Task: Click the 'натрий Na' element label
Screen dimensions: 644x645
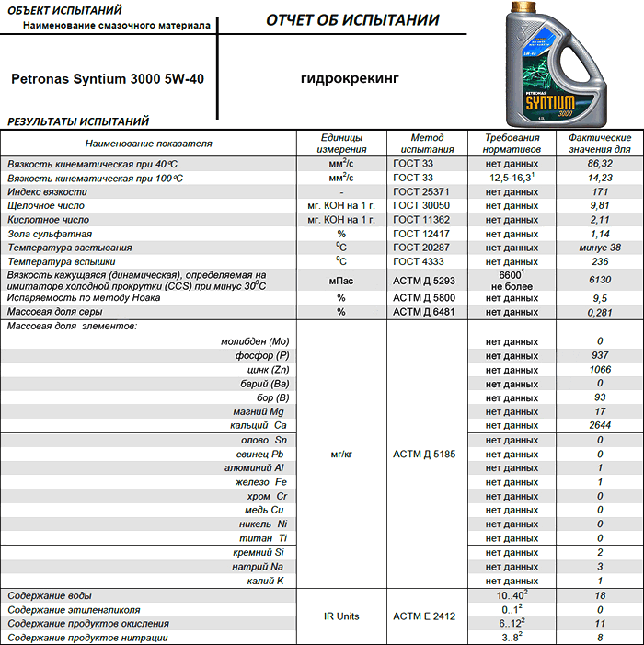Action: pos(258,567)
